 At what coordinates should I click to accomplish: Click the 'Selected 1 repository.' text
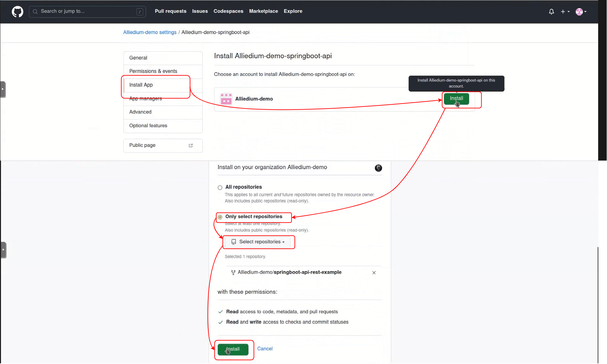(x=245, y=256)
